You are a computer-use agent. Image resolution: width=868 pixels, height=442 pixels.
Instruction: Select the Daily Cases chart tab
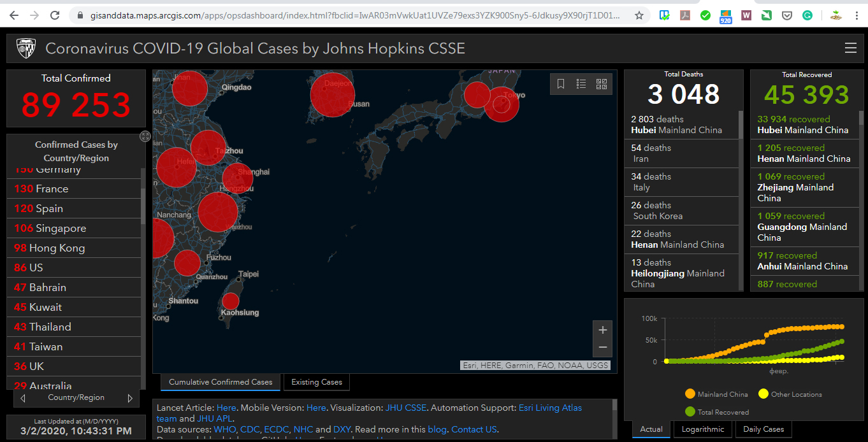click(763, 429)
